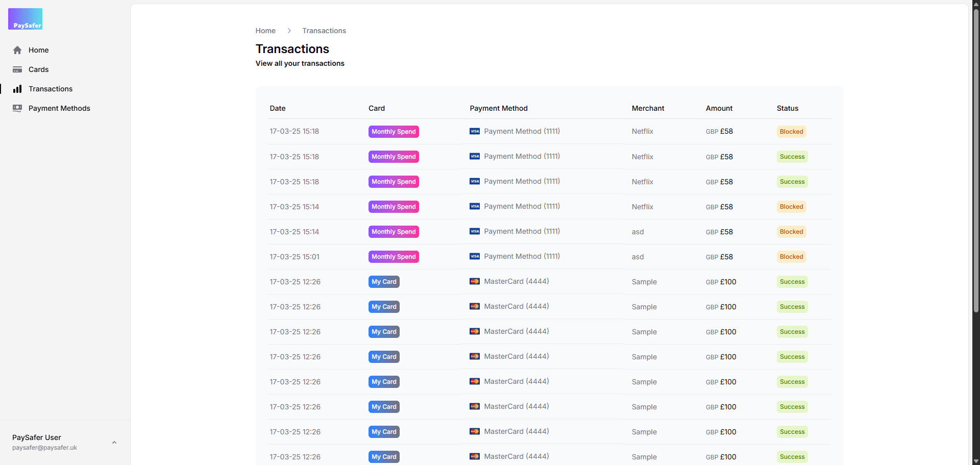Click first Monthly Spend card badge

[394, 132]
